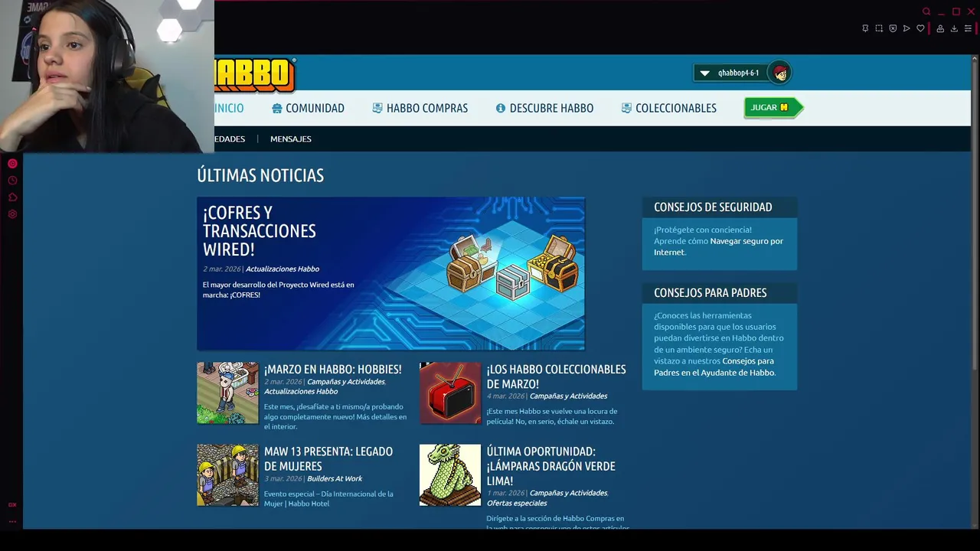The width and height of the screenshot is (980, 551).
Task: Click the Ofertas especiales category link
Action: tap(517, 503)
